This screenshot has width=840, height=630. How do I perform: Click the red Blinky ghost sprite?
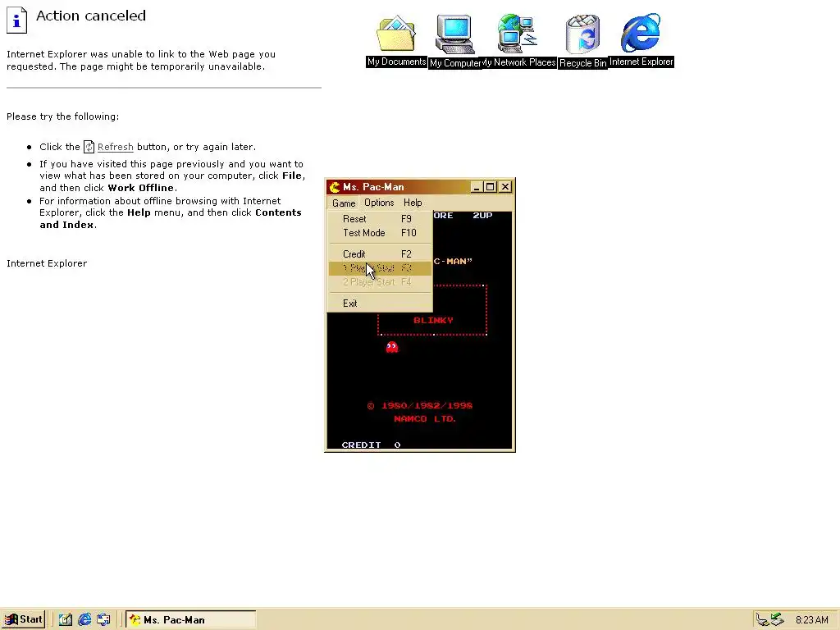(x=392, y=348)
